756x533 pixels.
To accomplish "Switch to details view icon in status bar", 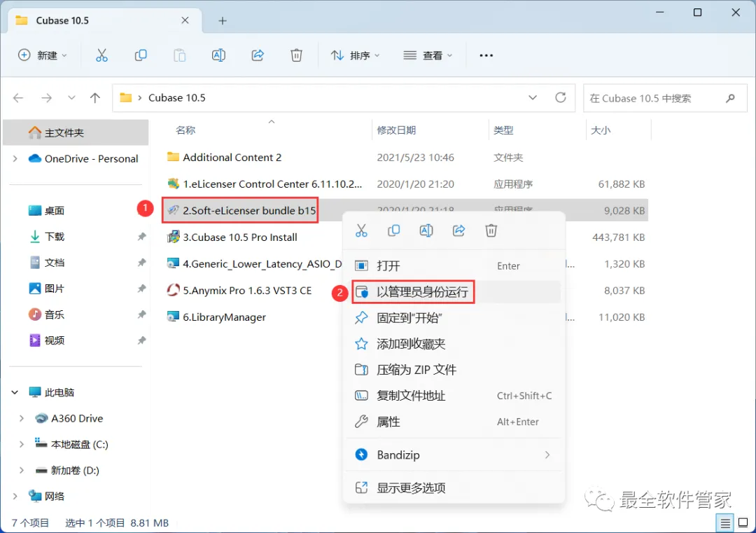I will [x=724, y=523].
